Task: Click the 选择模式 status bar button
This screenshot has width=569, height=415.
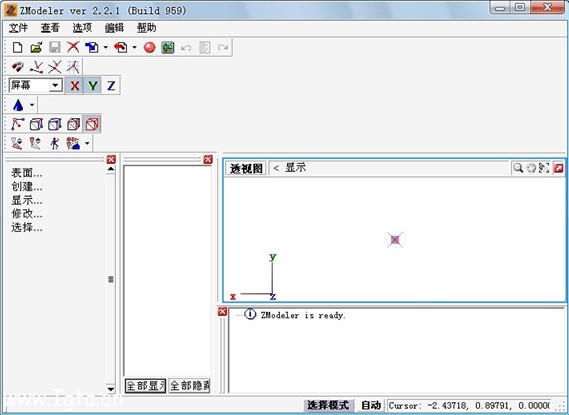Action: pos(328,405)
